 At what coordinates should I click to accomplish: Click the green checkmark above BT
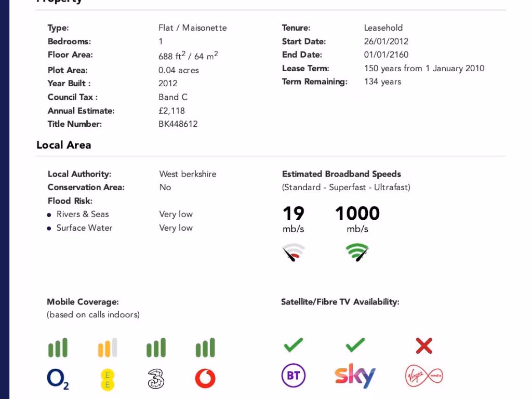[294, 344]
